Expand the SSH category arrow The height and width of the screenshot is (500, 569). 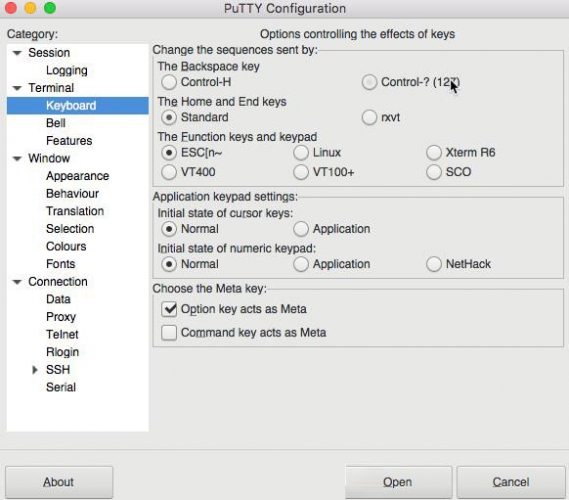(x=35, y=370)
